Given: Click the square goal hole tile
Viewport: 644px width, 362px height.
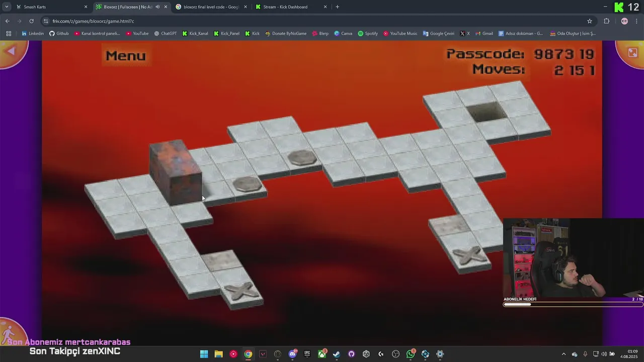Looking at the screenshot, I should 486,111.
